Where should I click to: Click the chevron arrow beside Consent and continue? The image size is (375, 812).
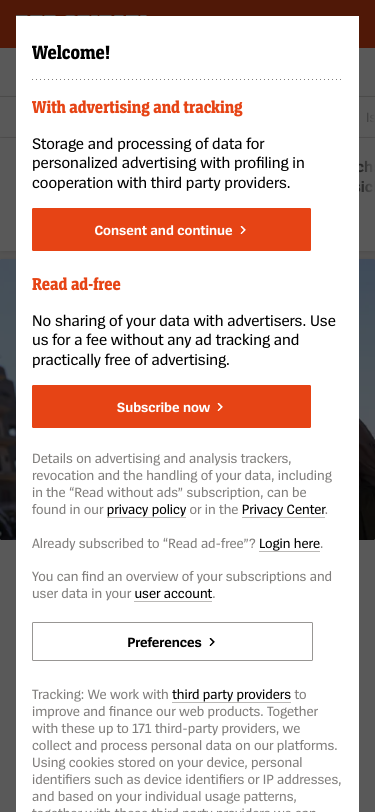click(x=243, y=230)
